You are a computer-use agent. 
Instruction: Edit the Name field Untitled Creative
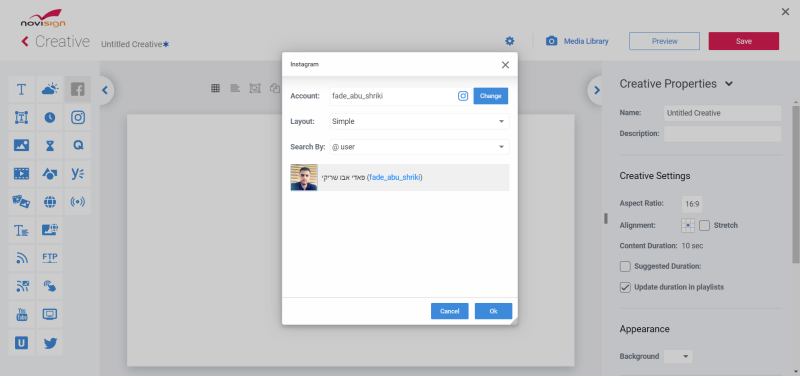pos(722,113)
